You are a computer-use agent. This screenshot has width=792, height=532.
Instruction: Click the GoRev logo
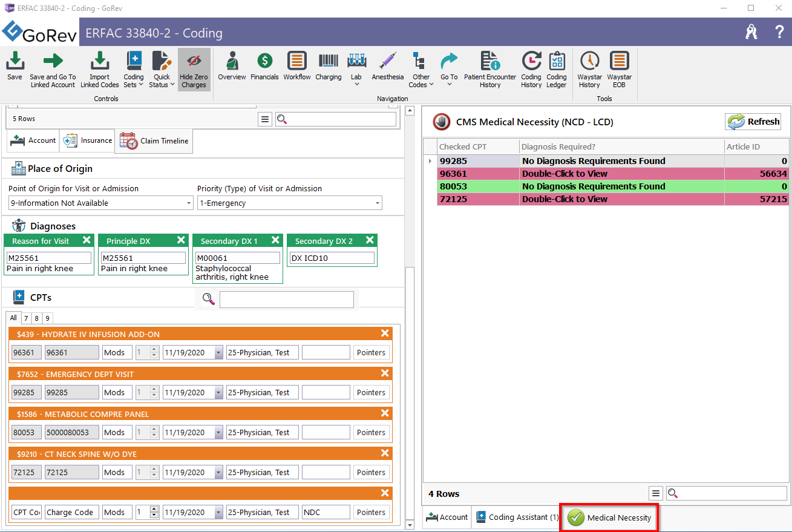pos(39,33)
